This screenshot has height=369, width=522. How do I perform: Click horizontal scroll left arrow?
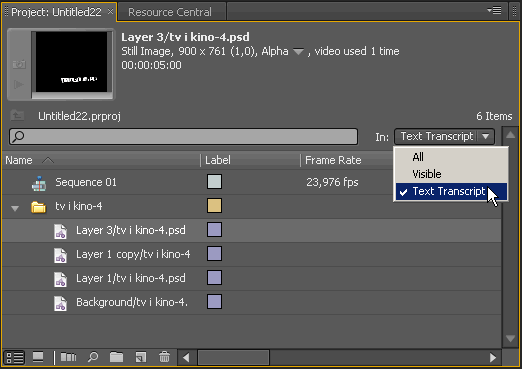tap(186, 358)
